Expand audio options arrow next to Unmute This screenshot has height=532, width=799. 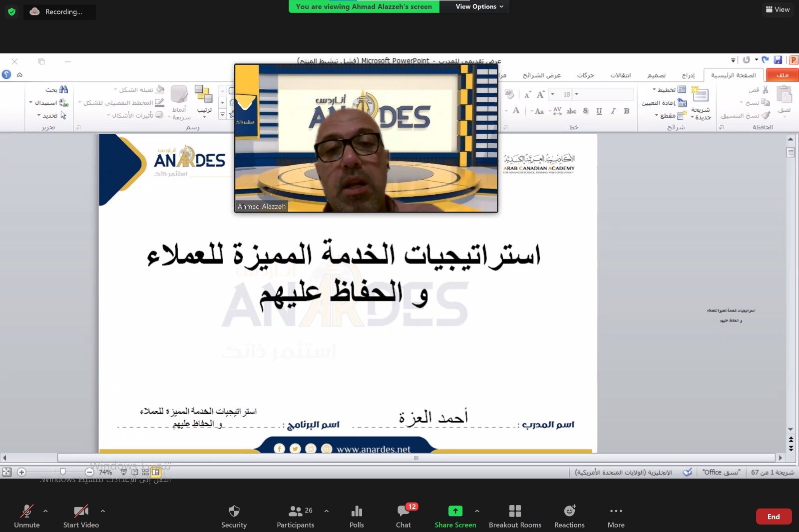[45, 511]
